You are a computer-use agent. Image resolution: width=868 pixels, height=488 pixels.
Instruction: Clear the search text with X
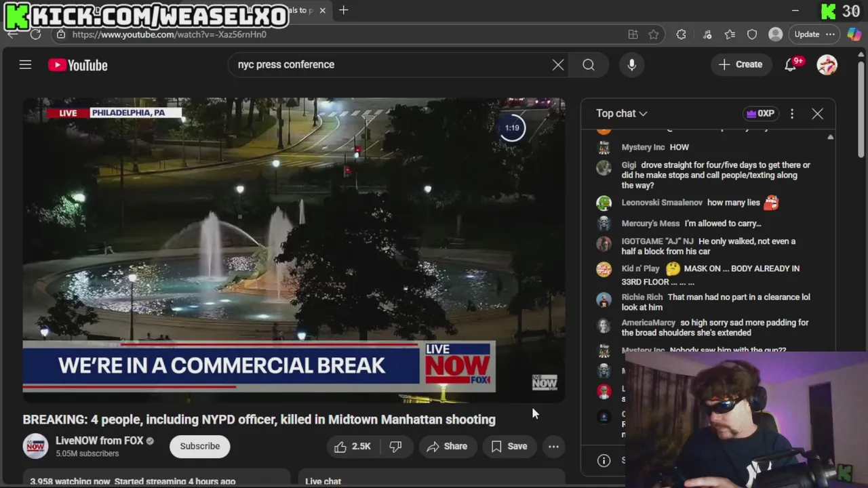[557, 64]
